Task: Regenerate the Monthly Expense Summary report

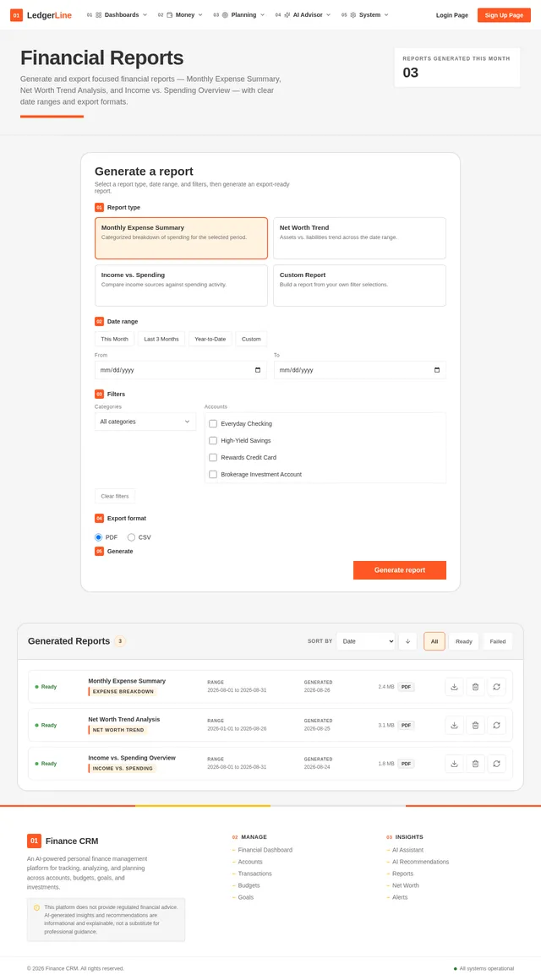Action: (x=496, y=687)
